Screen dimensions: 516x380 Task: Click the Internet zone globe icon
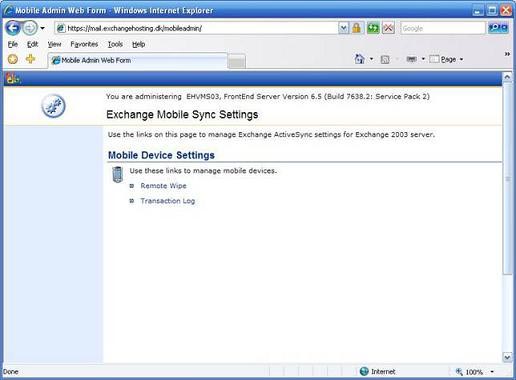[x=364, y=371]
